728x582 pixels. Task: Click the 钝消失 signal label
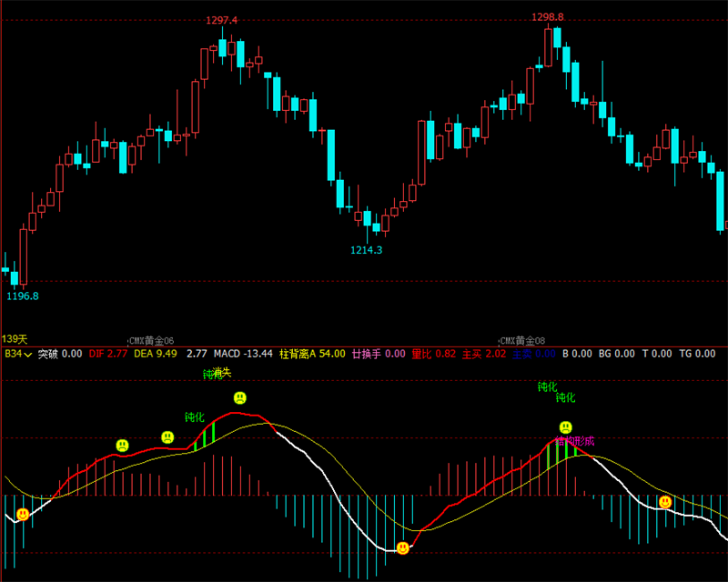pyautogui.click(x=217, y=373)
